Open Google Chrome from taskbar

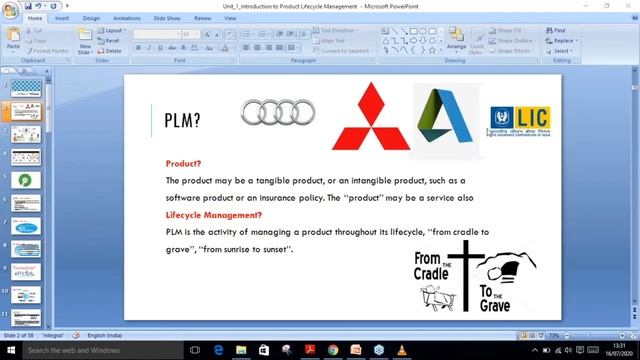click(x=333, y=350)
